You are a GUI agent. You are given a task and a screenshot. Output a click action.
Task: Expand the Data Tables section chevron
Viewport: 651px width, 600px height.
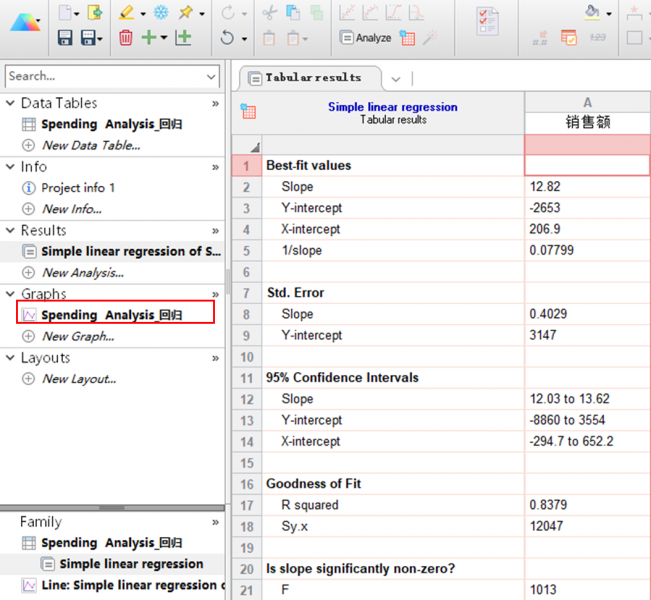[215, 103]
